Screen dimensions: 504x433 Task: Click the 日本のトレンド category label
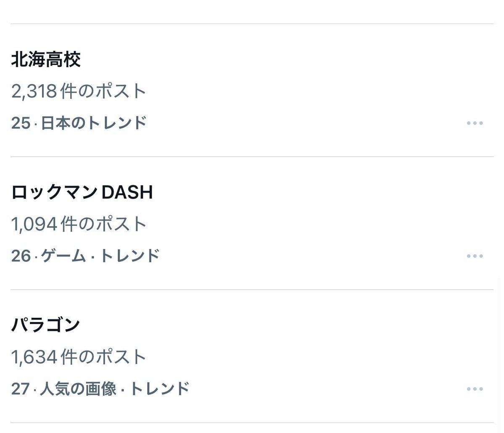pos(94,123)
